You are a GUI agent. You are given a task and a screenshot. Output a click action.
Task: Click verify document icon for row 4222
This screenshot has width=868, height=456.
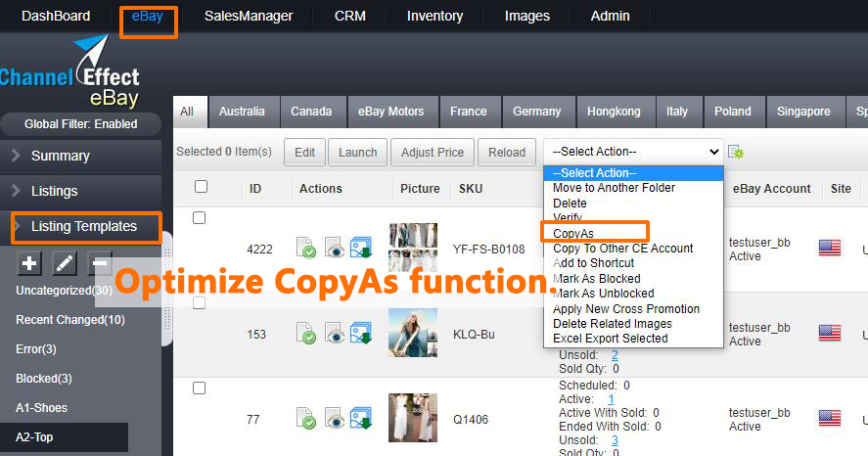(x=305, y=248)
